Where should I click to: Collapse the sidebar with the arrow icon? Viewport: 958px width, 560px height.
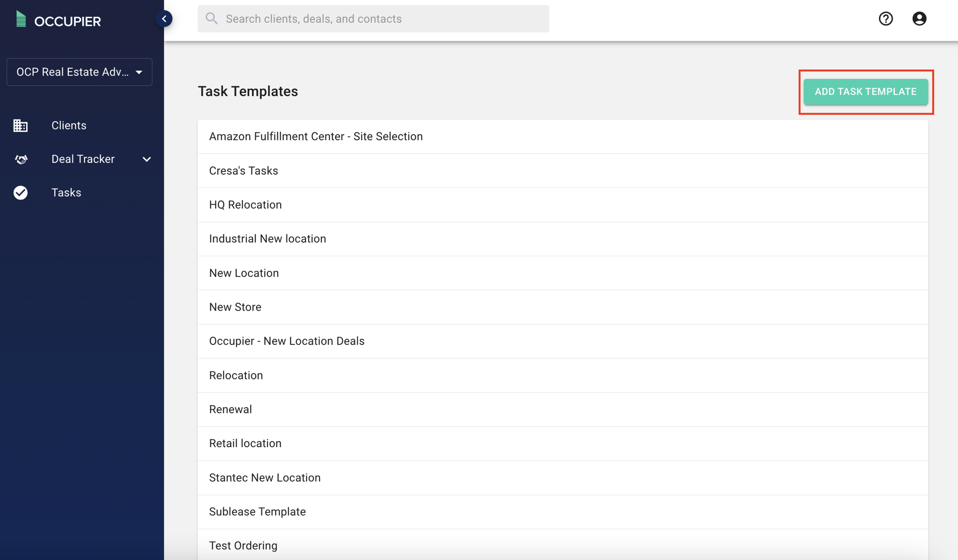click(x=164, y=19)
